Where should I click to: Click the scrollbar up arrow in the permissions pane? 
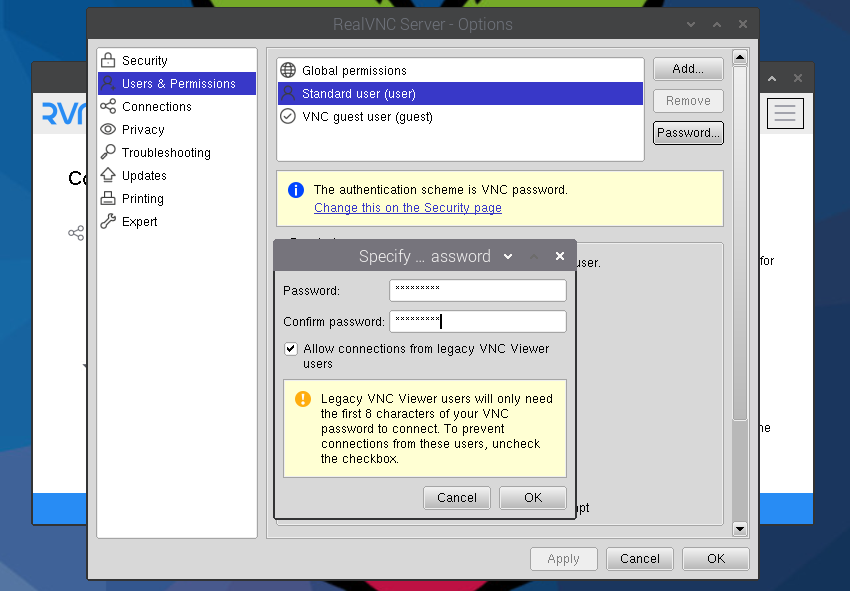(x=739, y=57)
